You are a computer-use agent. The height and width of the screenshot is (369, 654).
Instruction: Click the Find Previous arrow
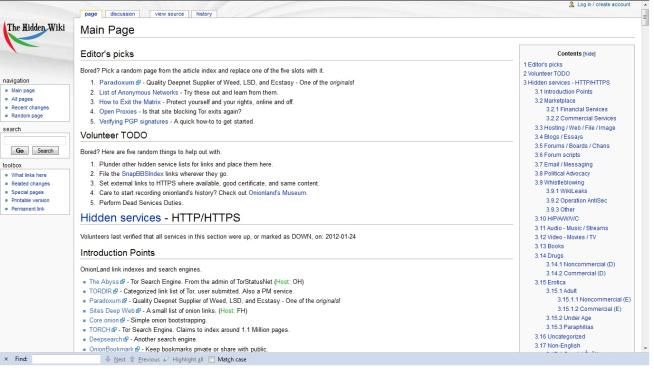pos(133,359)
